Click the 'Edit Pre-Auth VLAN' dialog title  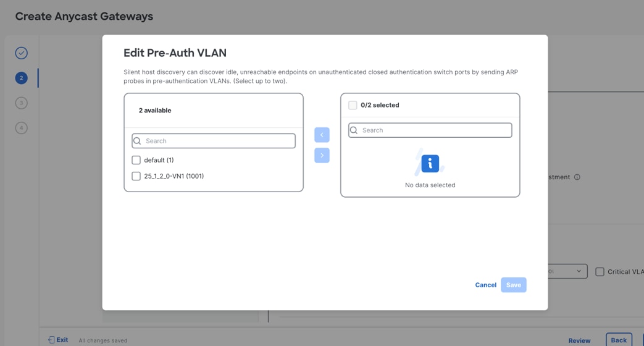click(175, 53)
